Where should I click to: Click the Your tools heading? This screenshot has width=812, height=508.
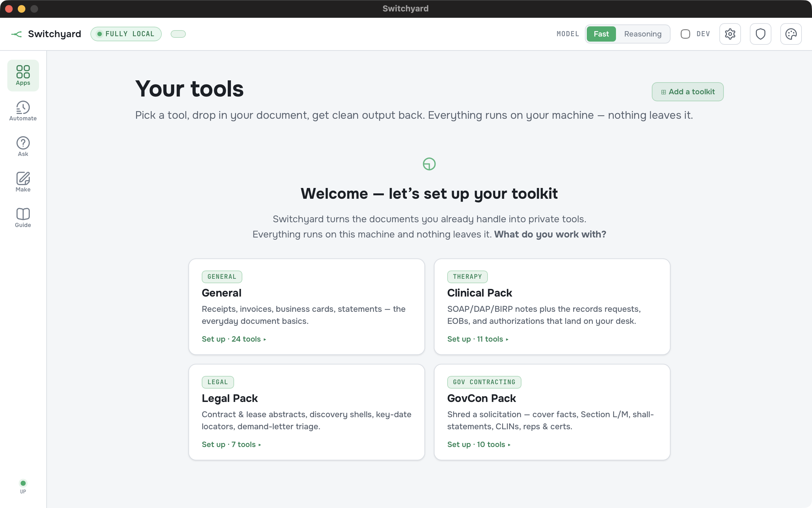tap(189, 89)
